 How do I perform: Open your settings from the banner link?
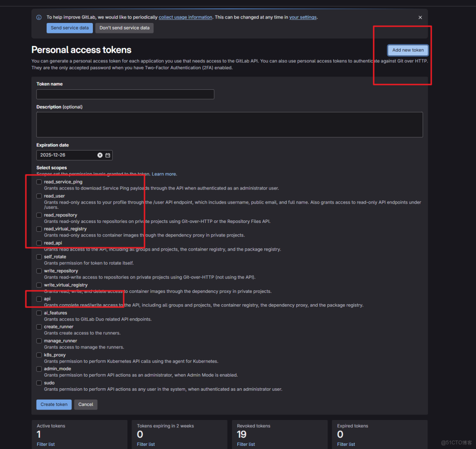pyautogui.click(x=303, y=17)
